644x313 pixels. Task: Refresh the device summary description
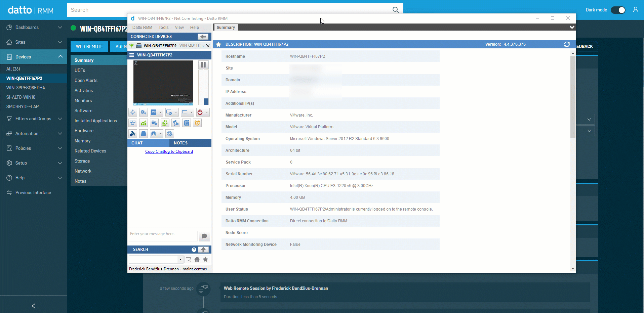(x=567, y=44)
